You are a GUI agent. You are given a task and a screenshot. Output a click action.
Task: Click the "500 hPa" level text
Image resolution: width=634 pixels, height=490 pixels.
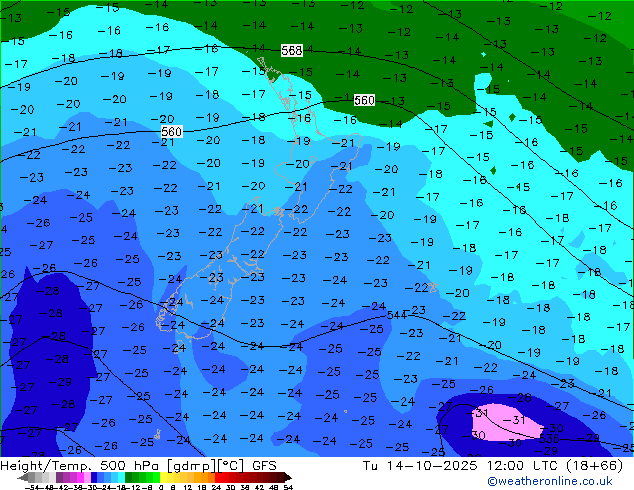[x=131, y=466]
